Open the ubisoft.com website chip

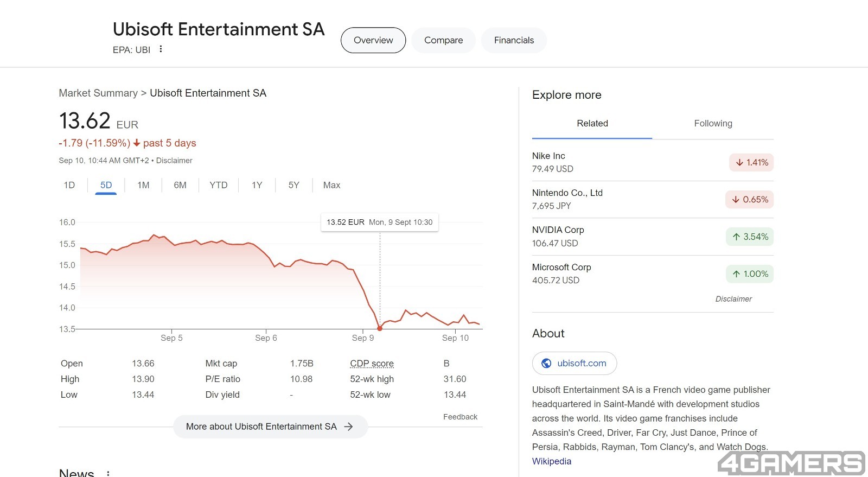[x=575, y=364]
